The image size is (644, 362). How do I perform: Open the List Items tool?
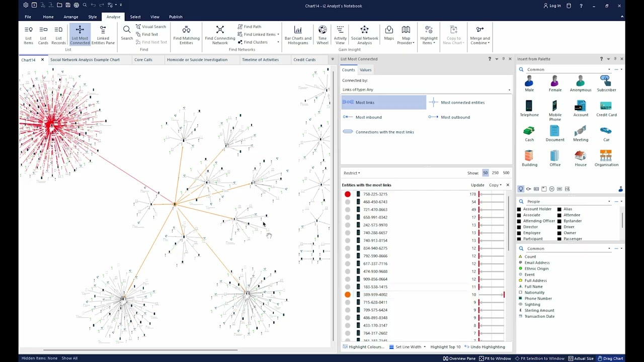click(x=29, y=35)
